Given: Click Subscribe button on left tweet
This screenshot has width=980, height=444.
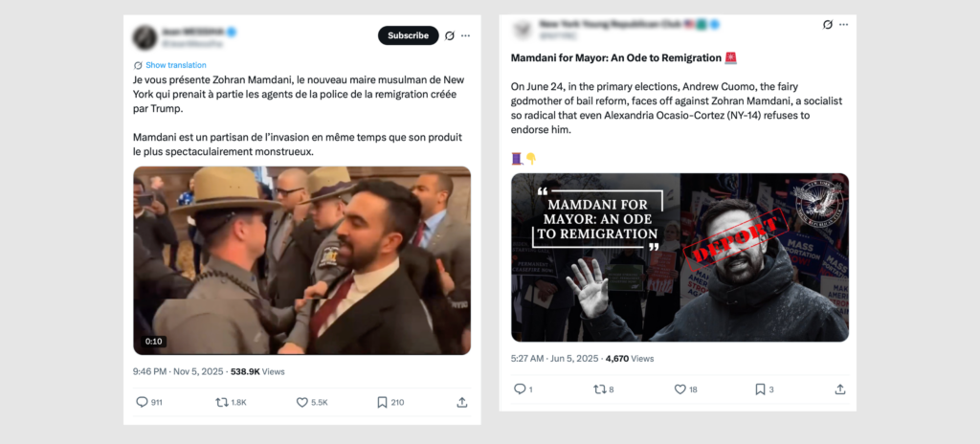Looking at the screenshot, I should (x=408, y=35).
